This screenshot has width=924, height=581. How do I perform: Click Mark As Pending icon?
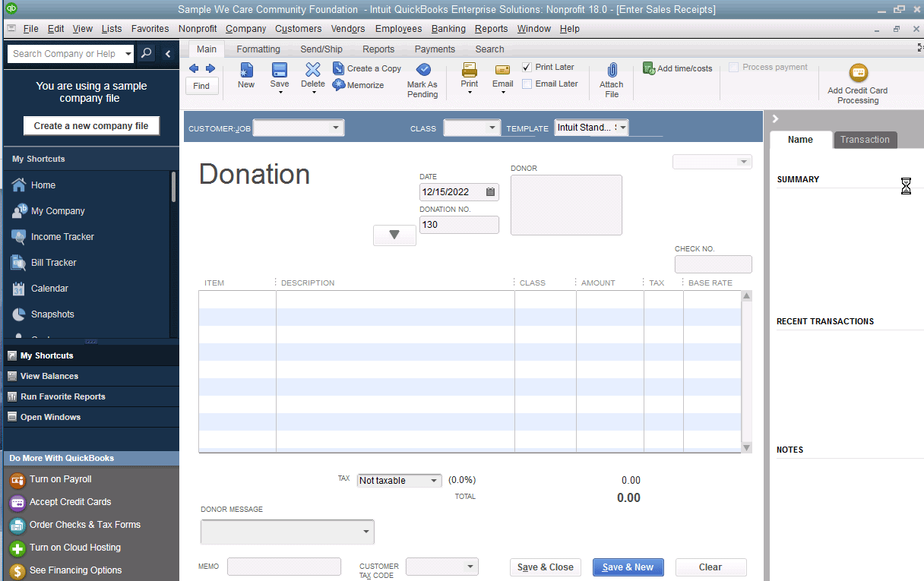point(422,70)
